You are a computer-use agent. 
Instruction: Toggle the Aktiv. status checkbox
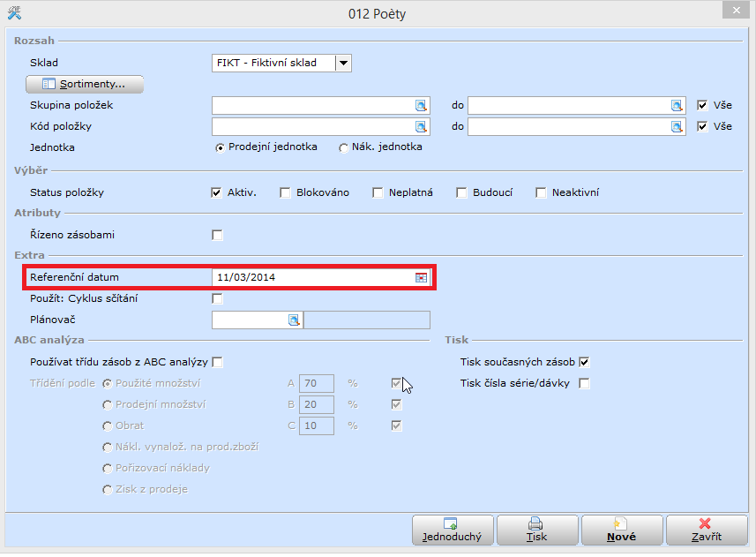217,192
